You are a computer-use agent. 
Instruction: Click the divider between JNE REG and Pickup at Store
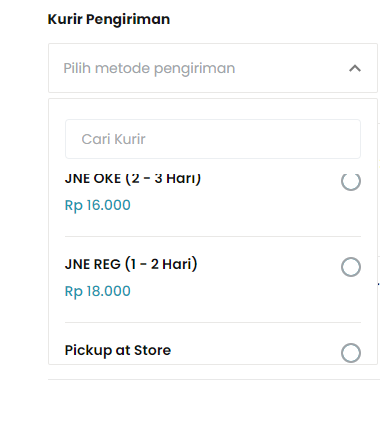[213, 322]
